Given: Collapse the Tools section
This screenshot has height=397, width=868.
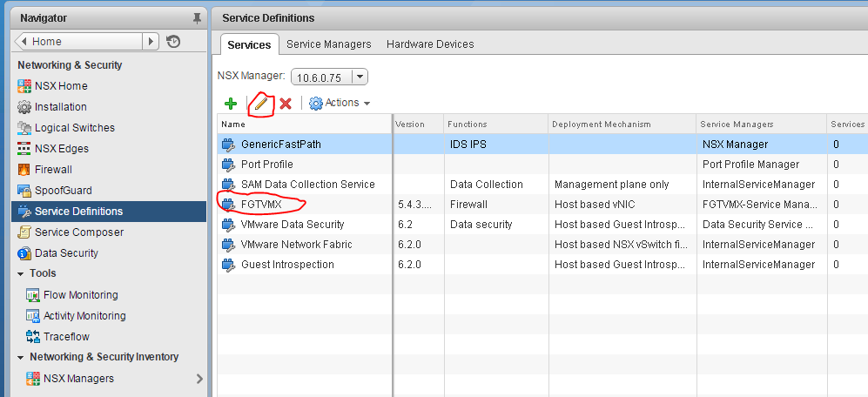Looking at the screenshot, I should point(21,273).
